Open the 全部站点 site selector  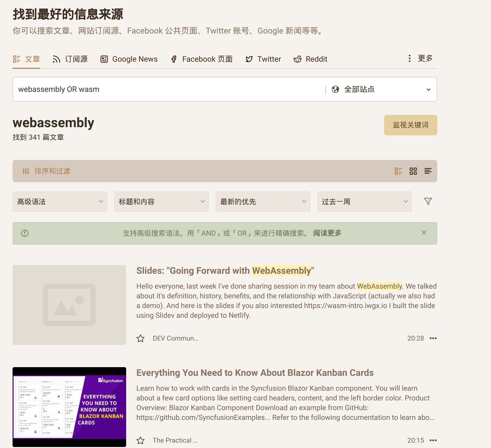click(381, 89)
